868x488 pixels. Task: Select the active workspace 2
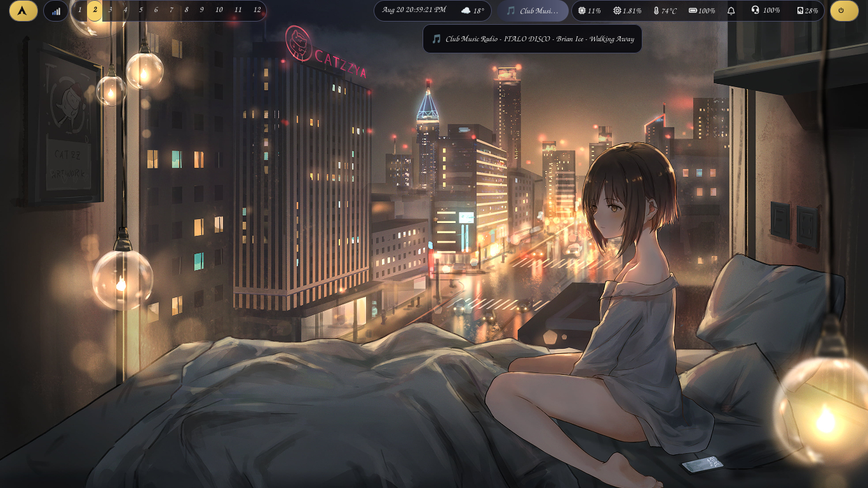tap(95, 10)
